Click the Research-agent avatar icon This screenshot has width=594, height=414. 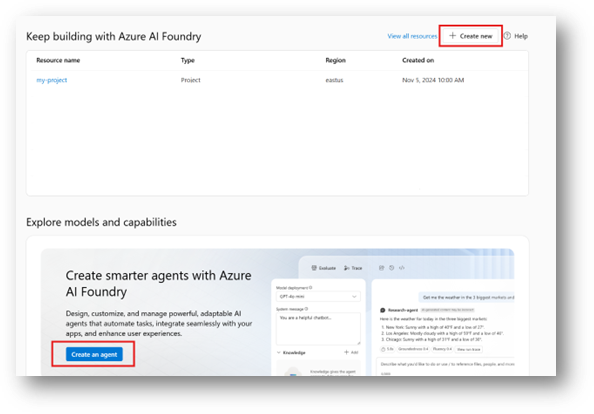click(383, 310)
